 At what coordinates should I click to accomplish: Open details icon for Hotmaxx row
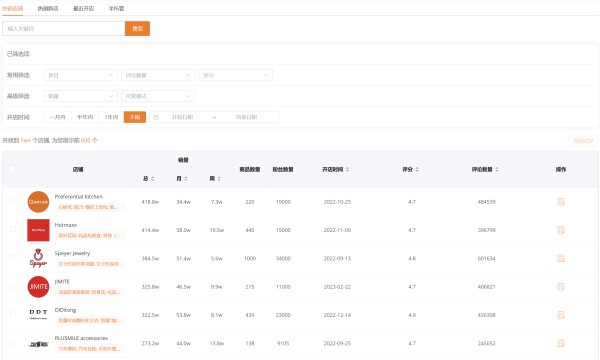(x=561, y=230)
